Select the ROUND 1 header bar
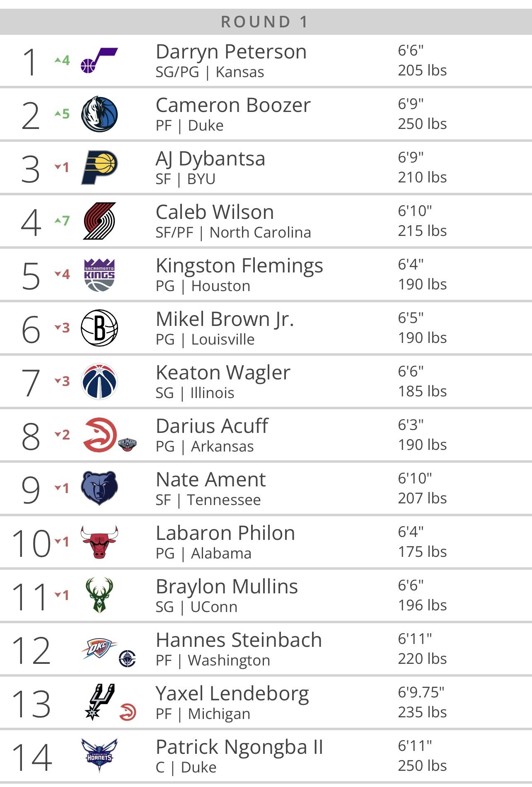The height and width of the screenshot is (787, 532). click(x=266, y=22)
